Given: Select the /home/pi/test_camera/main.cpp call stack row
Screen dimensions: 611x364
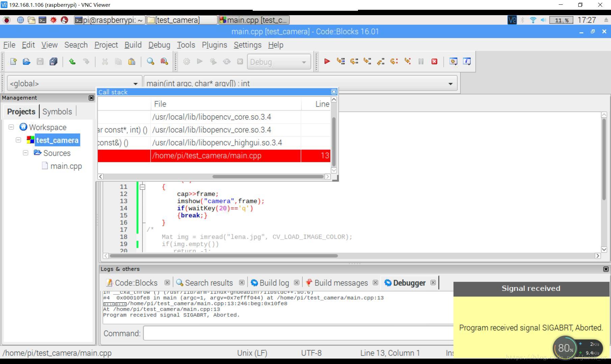Looking at the screenshot, I should point(214,156).
